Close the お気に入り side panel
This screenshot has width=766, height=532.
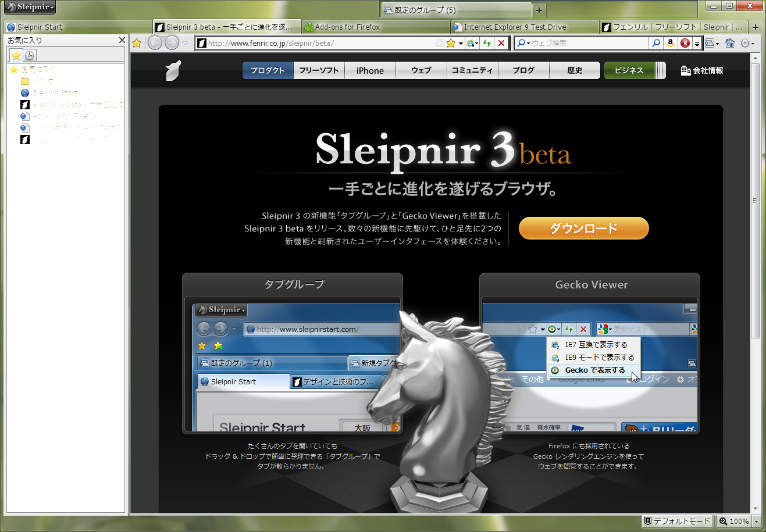122,40
